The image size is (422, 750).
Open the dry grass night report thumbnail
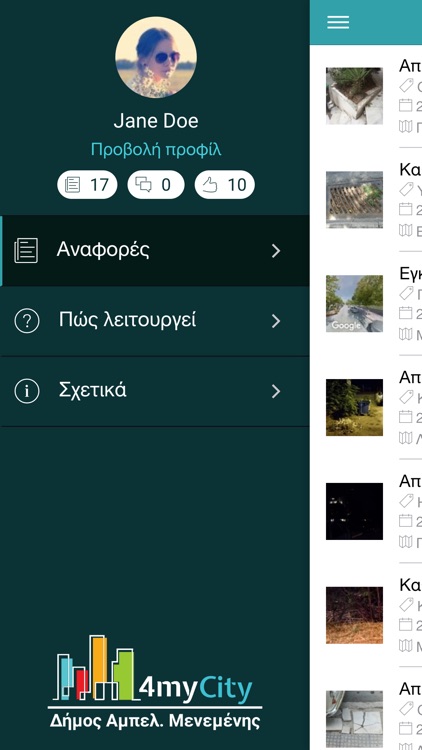tap(354, 615)
